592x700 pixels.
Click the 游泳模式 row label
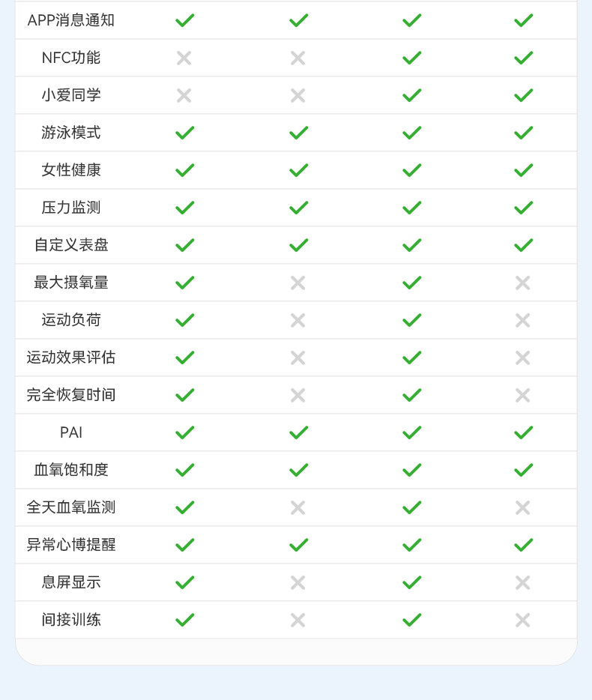point(71,133)
